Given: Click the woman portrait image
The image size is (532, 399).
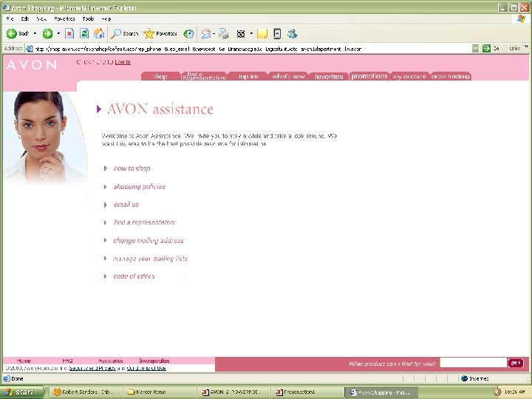Looking at the screenshot, I should [45, 137].
